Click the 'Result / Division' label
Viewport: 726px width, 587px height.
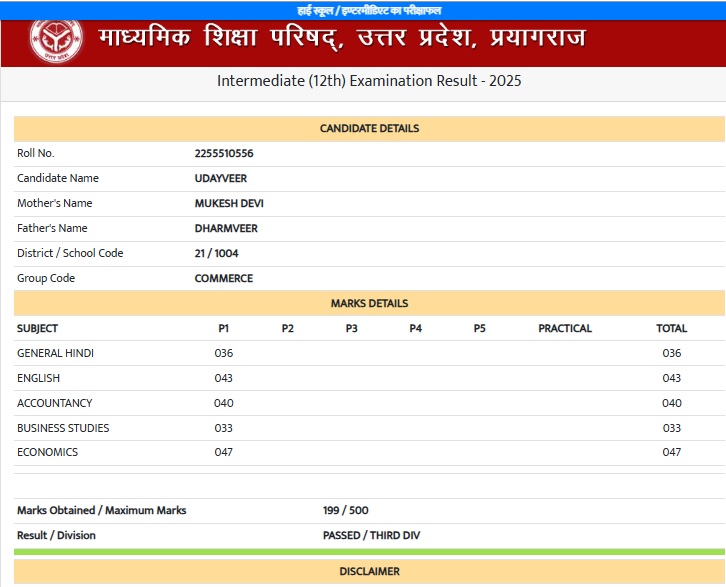tap(56, 536)
